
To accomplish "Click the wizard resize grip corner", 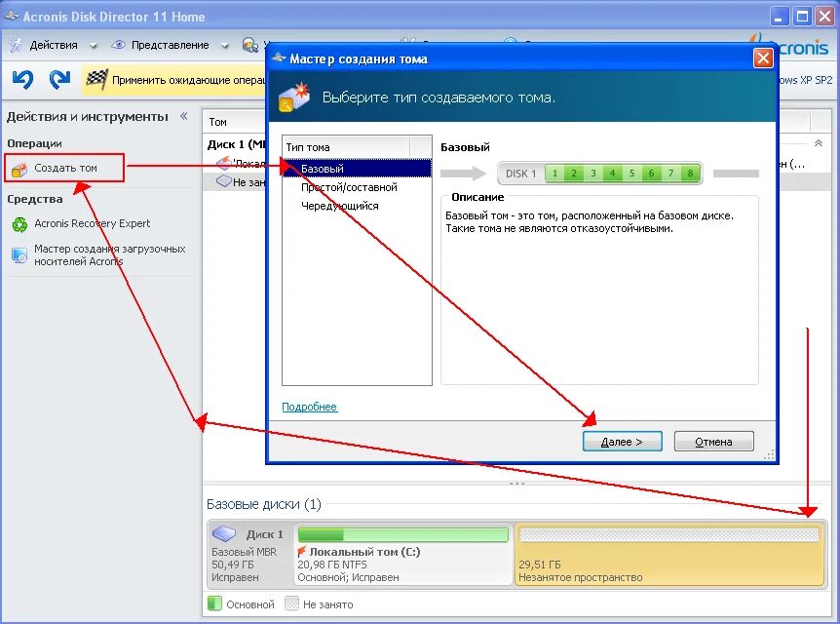I will pyautogui.click(x=769, y=455).
